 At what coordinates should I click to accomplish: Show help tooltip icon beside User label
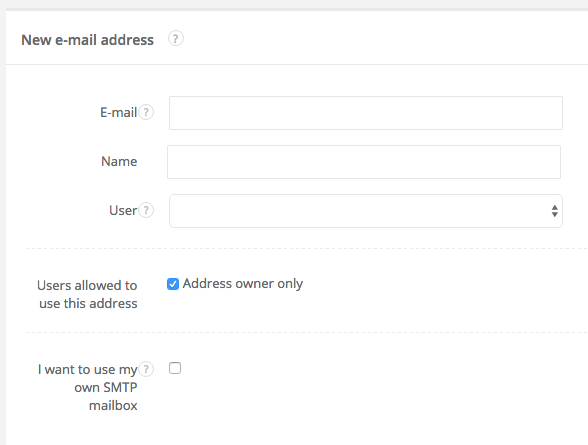click(146, 210)
